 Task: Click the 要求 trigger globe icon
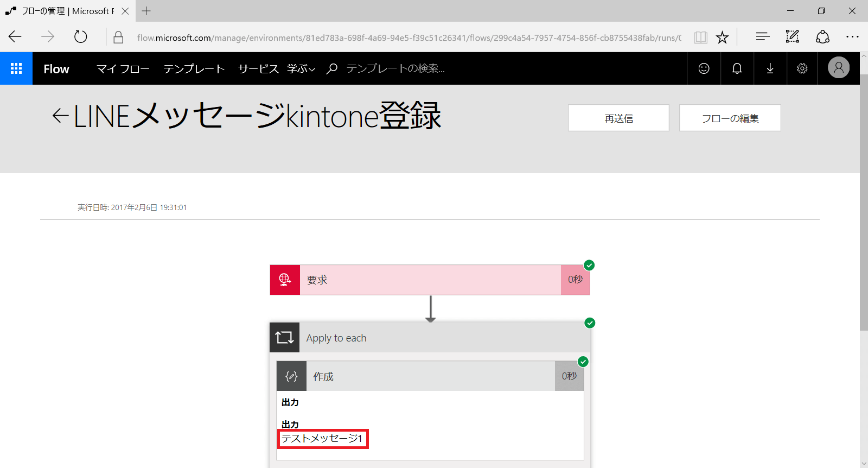point(285,280)
